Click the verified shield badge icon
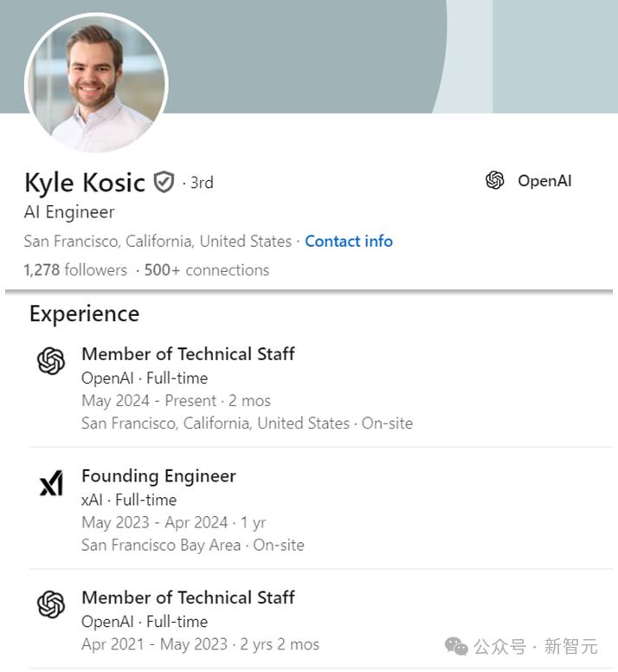The height and width of the screenshot is (672, 618). click(x=164, y=182)
